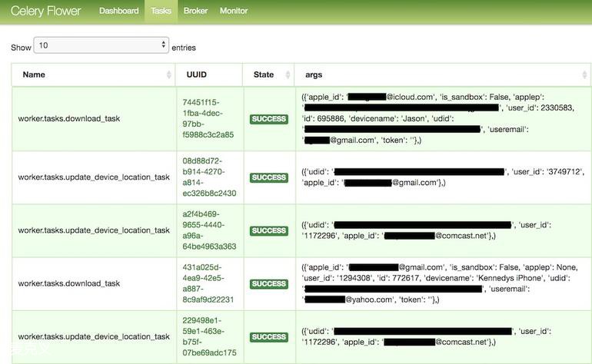Click args cell mentioning devicename 'Jason'
Screen dimensions: 592x364
tap(443, 118)
